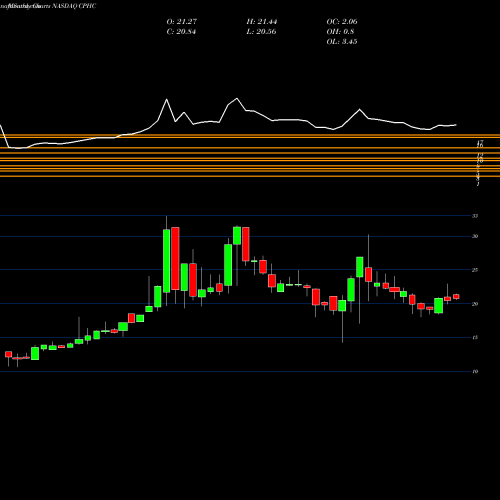
Task: Click the 30 price axis label
Action: click(x=475, y=236)
